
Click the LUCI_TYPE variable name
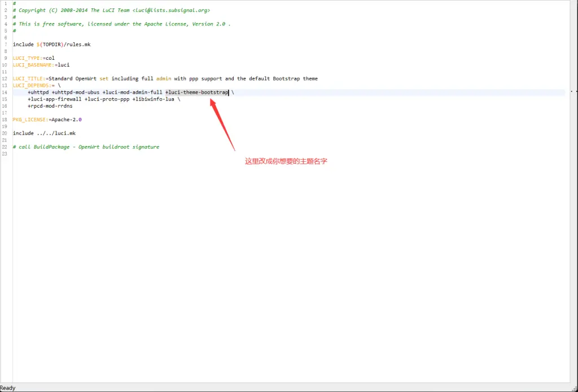[26, 58]
